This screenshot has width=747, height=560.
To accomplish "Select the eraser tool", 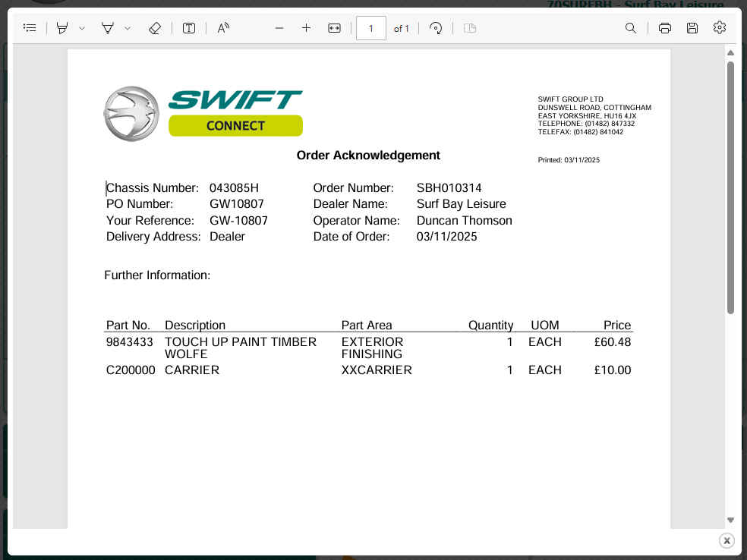I will 155,28.
